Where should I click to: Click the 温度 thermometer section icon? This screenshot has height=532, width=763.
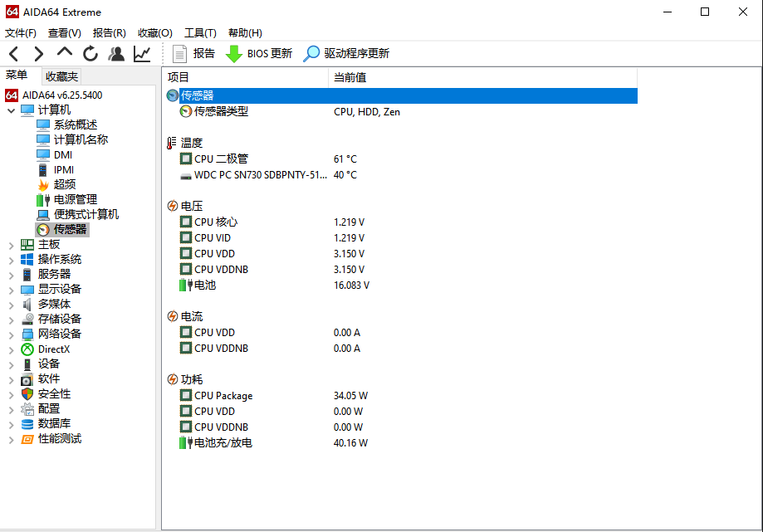click(x=172, y=143)
